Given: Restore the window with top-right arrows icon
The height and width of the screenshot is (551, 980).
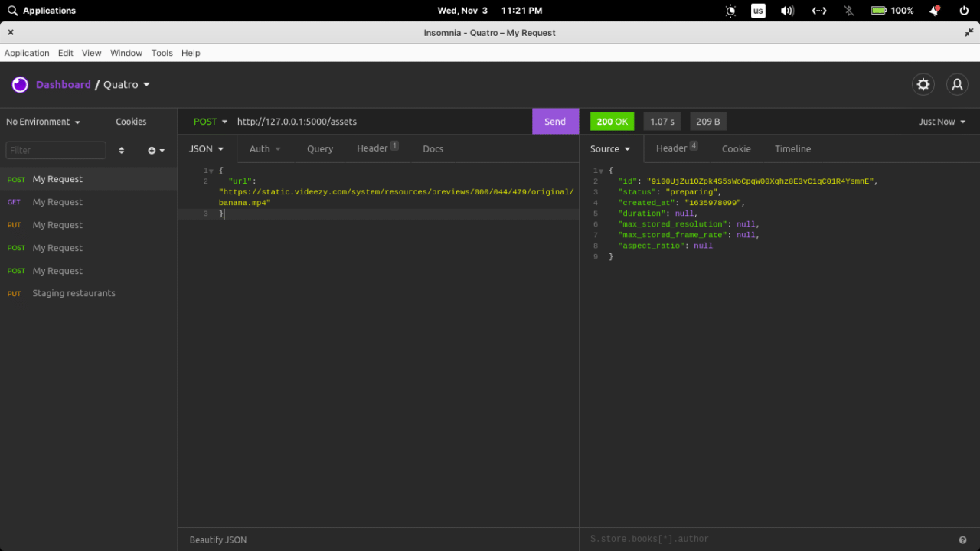Looking at the screenshot, I should pyautogui.click(x=969, y=33).
